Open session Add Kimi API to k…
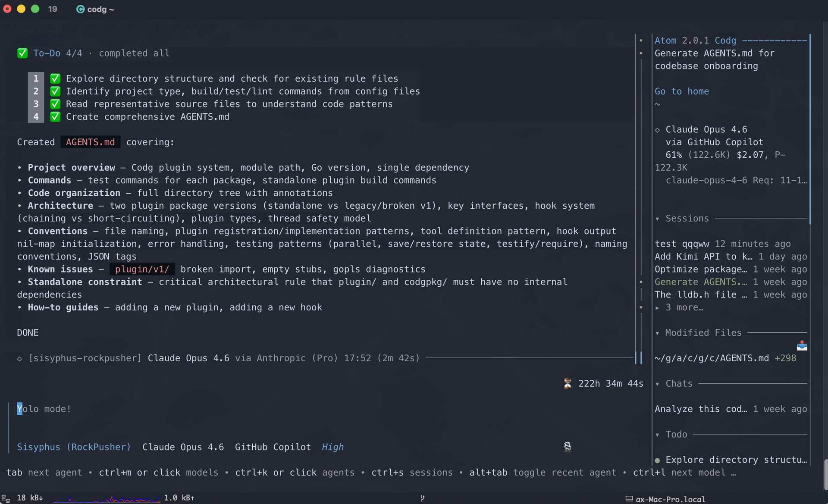The image size is (828, 504). (731, 257)
